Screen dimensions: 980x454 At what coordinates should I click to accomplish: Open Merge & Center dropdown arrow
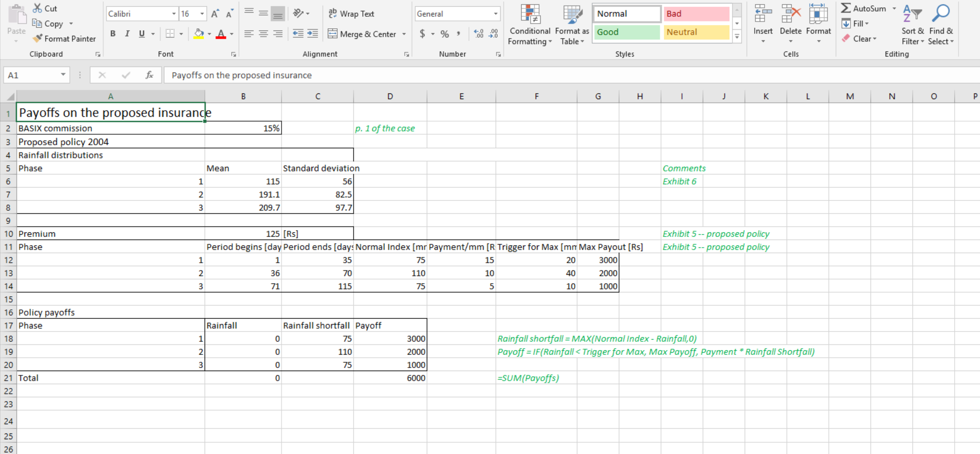(404, 34)
